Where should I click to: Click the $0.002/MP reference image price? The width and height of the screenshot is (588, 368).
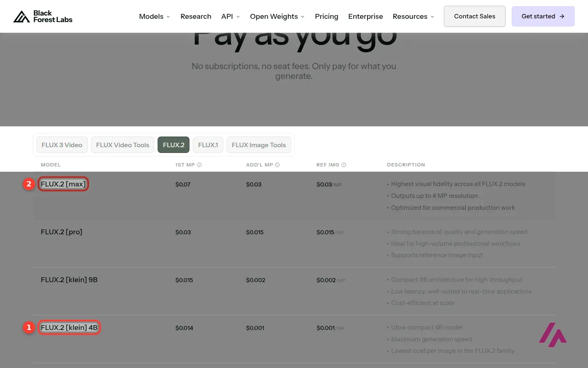coord(331,280)
